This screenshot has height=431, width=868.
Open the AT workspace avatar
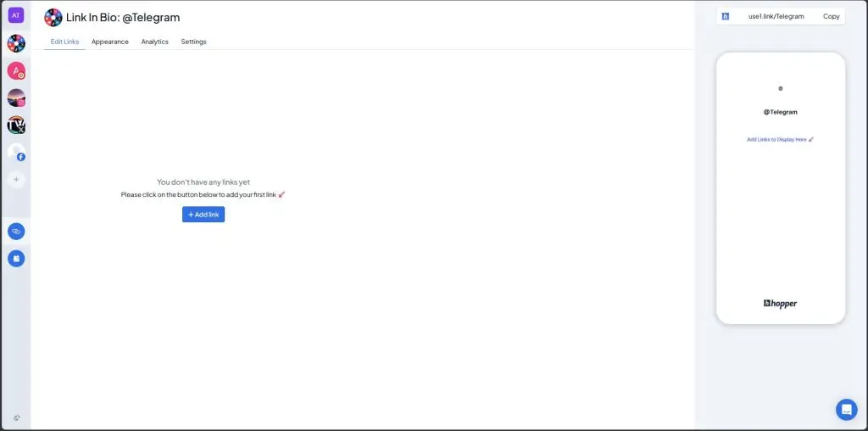coord(15,15)
